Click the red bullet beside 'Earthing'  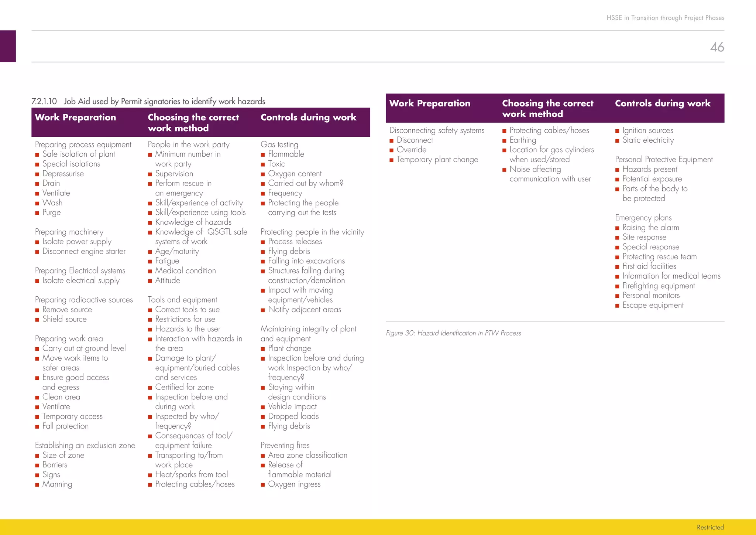504,140
